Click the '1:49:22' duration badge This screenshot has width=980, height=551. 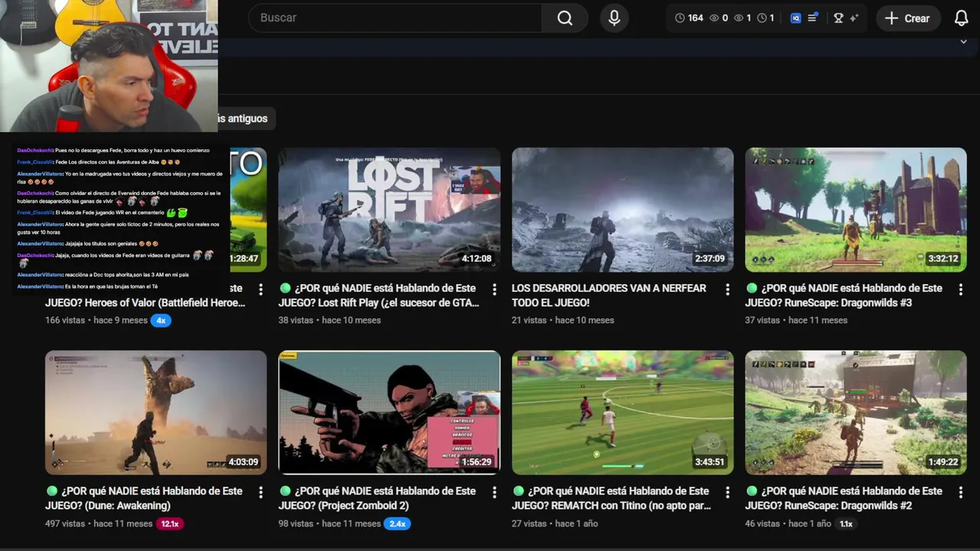coord(942,462)
